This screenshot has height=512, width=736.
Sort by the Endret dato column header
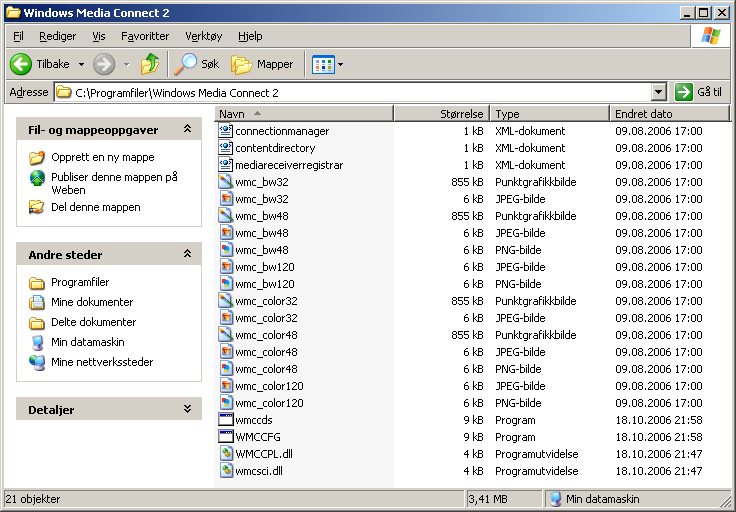[x=670, y=114]
